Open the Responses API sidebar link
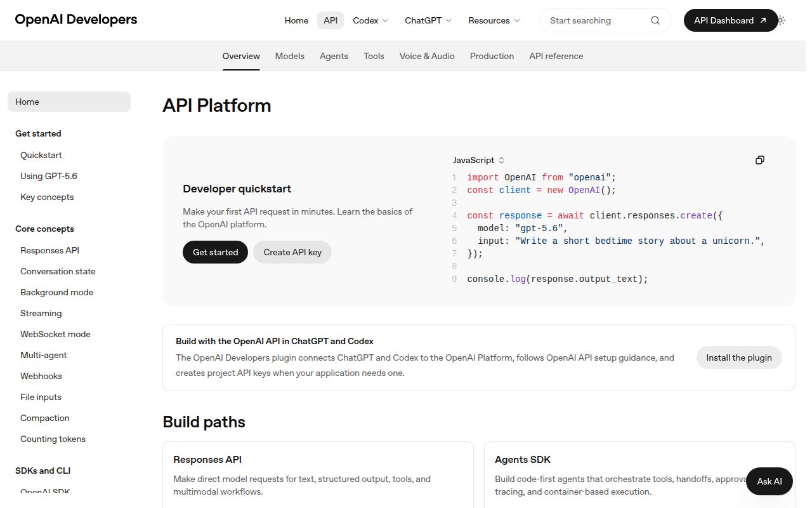This screenshot has width=812, height=508. point(49,250)
